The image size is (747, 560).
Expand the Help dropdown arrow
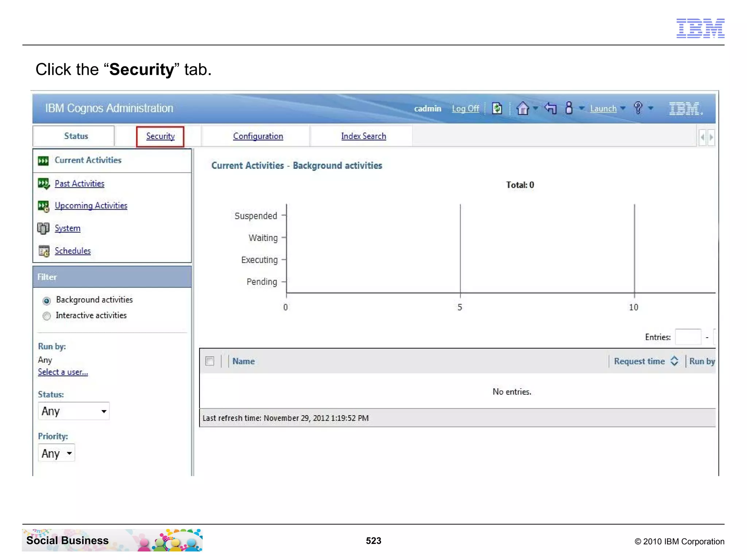[x=651, y=108]
